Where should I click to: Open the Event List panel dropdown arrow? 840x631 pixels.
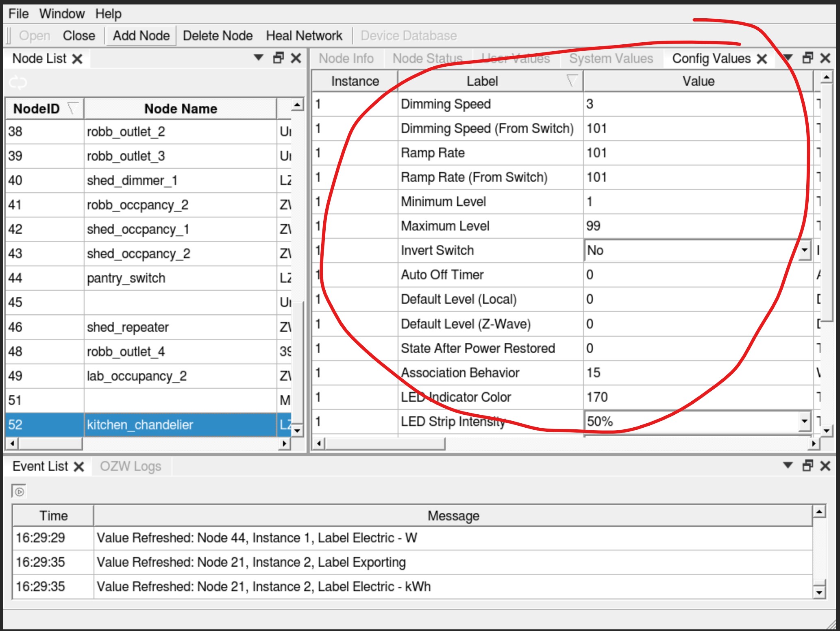pos(788,465)
